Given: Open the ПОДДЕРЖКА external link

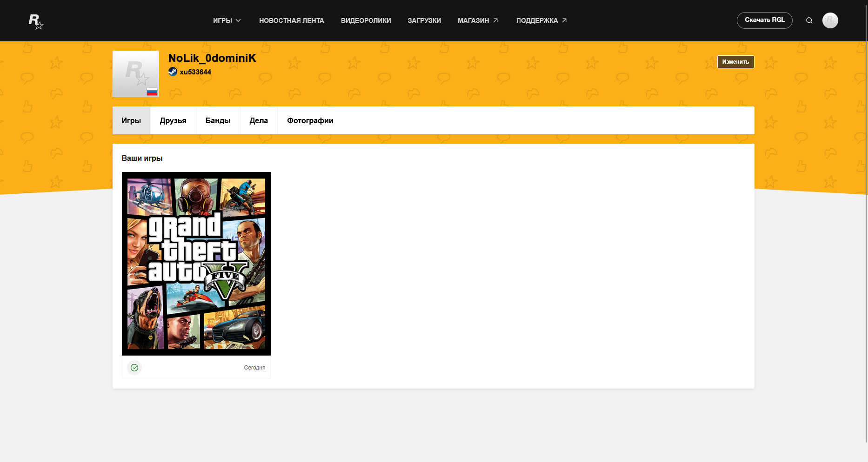Looking at the screenshot, I should 542,20.
